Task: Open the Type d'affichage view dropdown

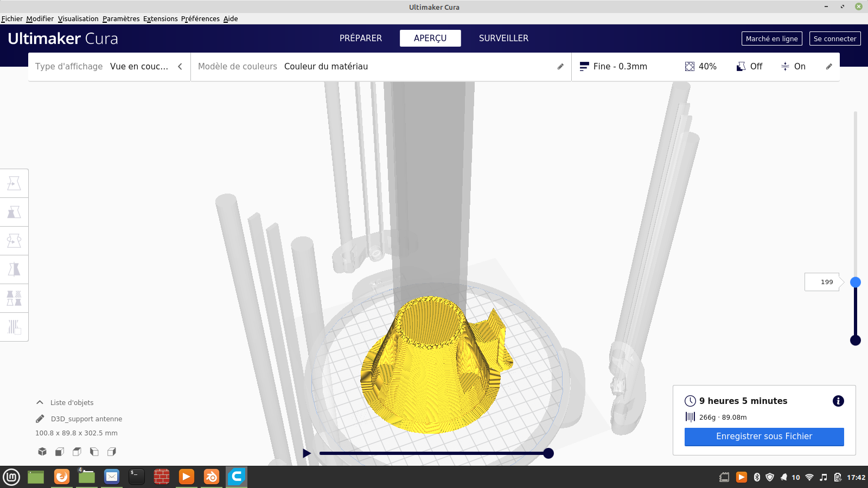Action: [x=109, y=67]
